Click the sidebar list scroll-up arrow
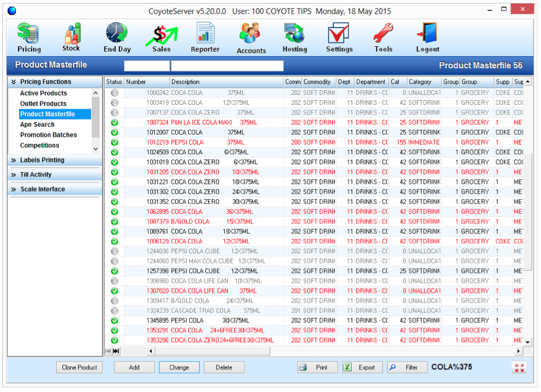Screen dimensions: 541x392 click(x=96, y=93)
